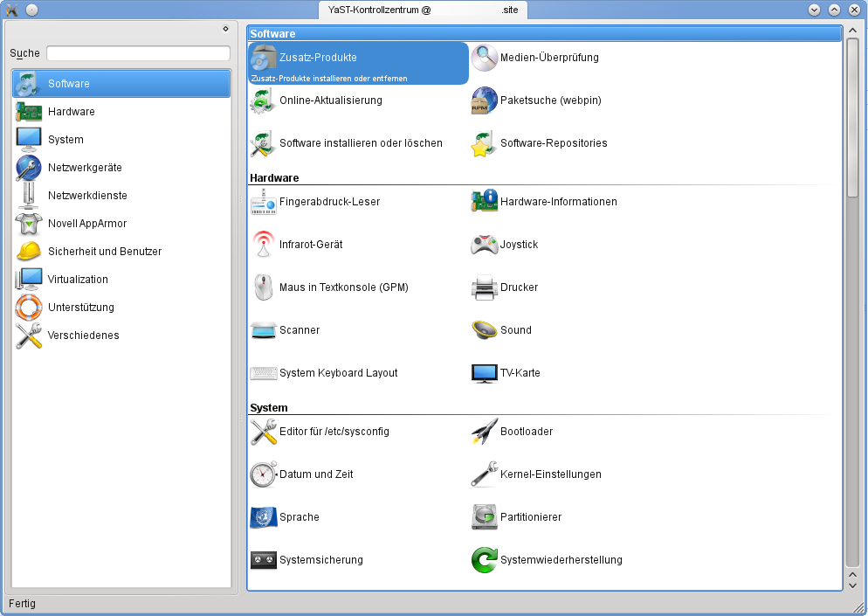Image resolution: width=868 pixels, height=616 pixels.
Task: Open Drucker configuration
Action: pos(505,287)
